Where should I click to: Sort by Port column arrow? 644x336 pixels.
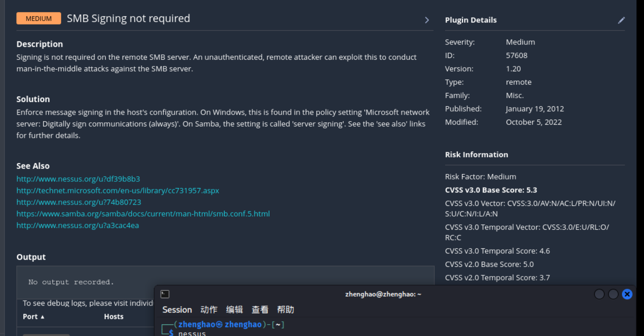[x=43, y=317]
